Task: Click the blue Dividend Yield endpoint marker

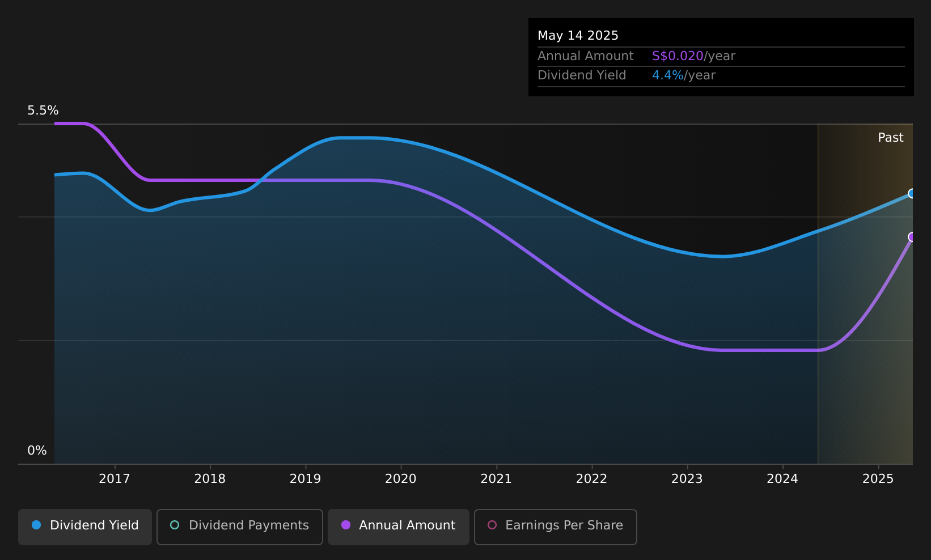Action: pyautogui.click(x=912, y=194)
